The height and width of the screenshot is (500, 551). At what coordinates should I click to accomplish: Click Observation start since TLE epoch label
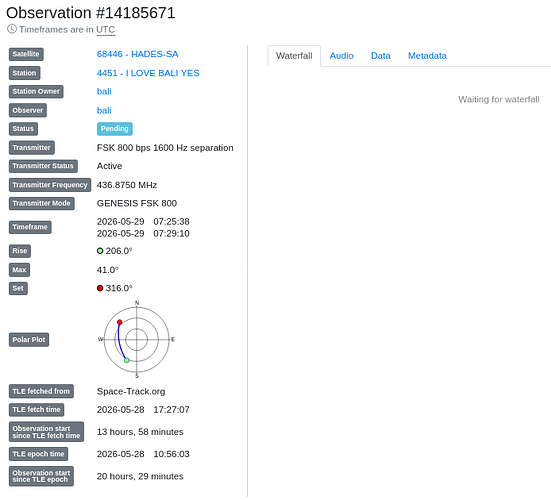click(41, 476)
